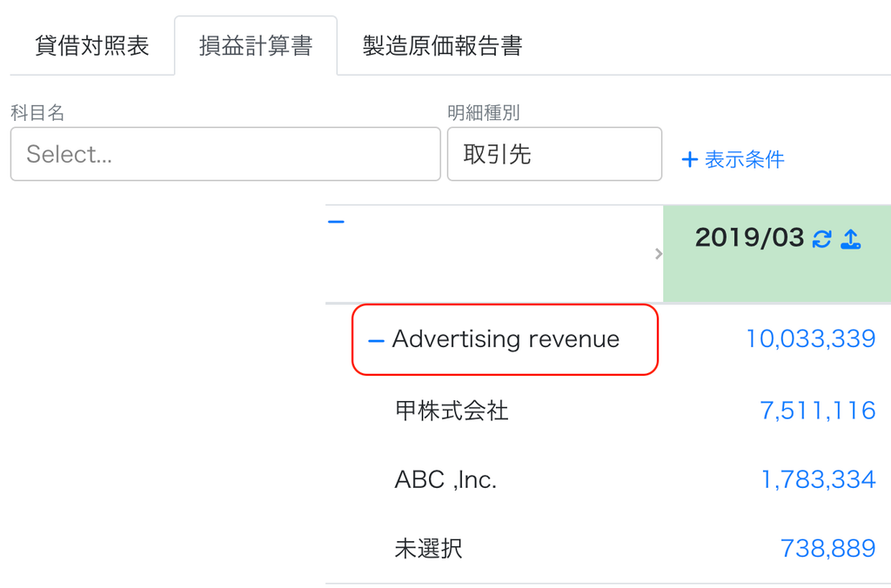891x588 pixels.
Task: Click the Advertising revenue account label
Action: pos(506,339)
